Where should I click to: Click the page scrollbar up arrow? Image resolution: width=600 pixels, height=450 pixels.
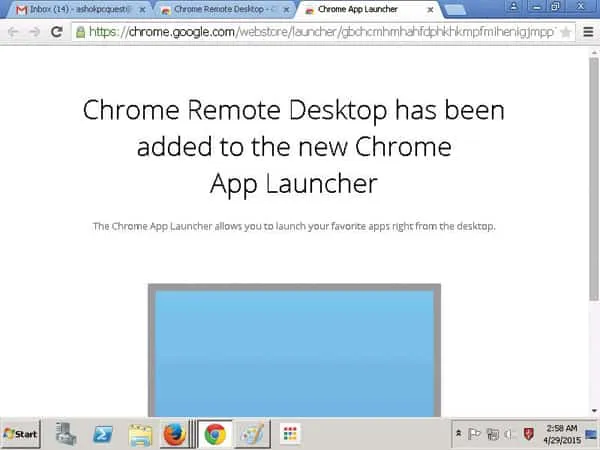coord(594,52)
